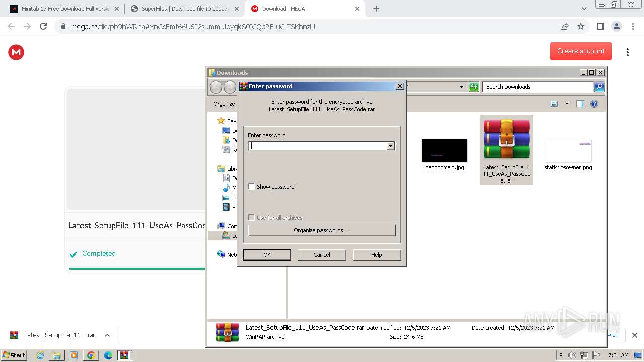Enable Show password checkbox

tap(252, 187)
